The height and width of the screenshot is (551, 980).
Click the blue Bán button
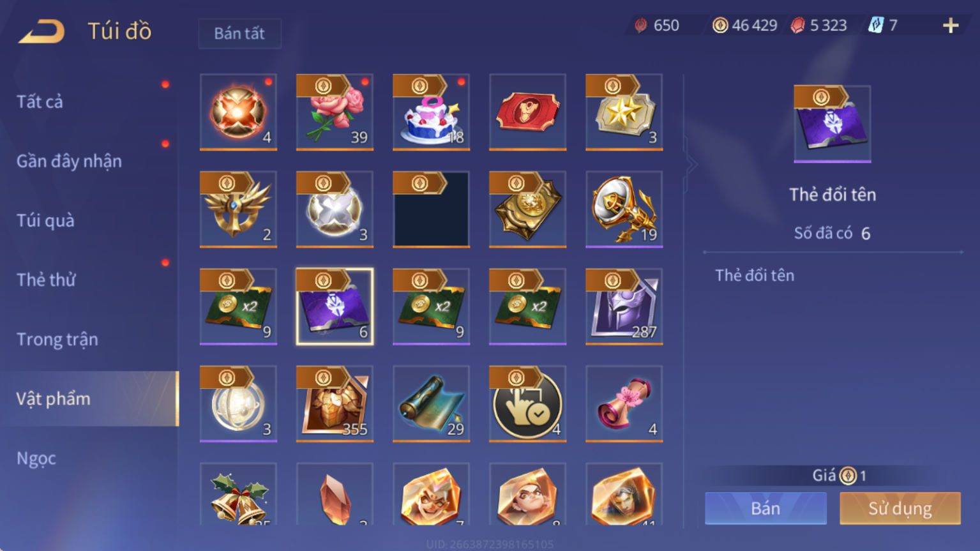[765, 508]
